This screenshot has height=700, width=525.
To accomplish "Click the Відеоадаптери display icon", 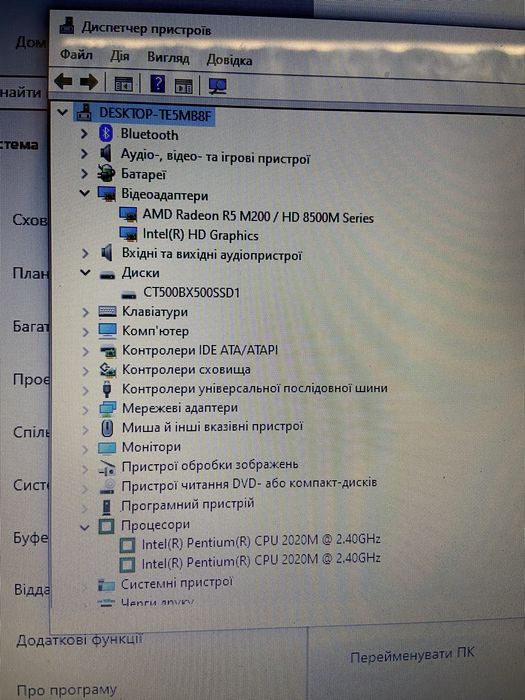I will pos(107,194).
